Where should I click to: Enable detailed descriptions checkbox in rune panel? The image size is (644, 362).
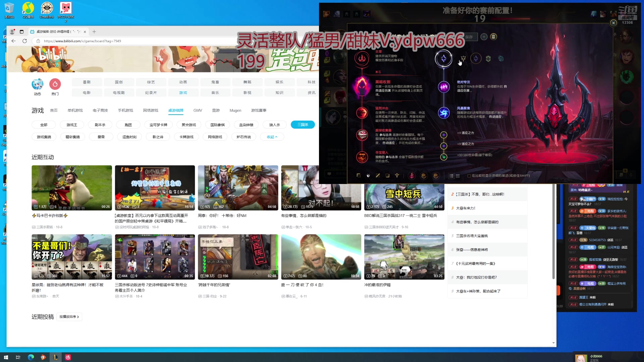(469, 176)
